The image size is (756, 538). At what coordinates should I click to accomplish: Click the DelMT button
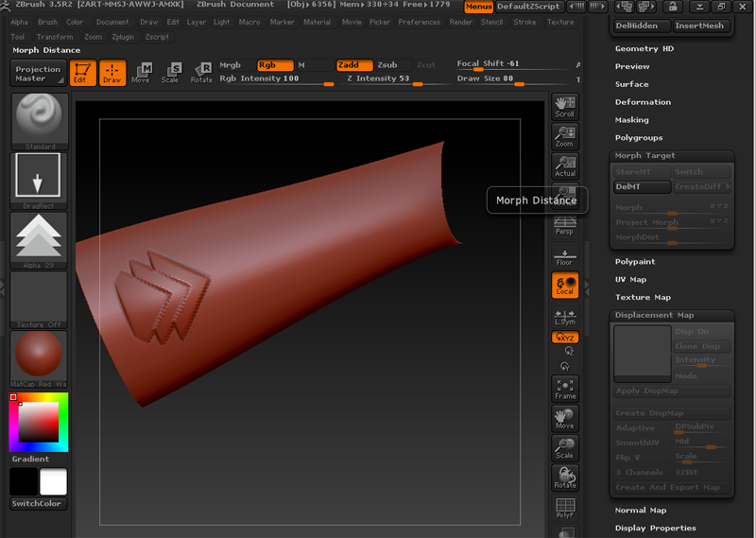click(x=641, y=187)
